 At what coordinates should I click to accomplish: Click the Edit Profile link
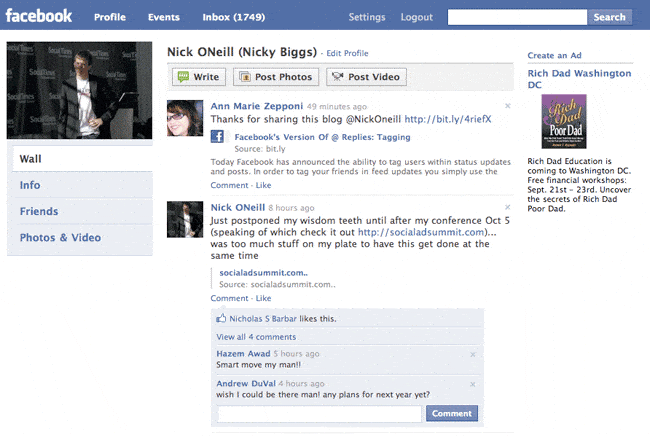point(347,53)
